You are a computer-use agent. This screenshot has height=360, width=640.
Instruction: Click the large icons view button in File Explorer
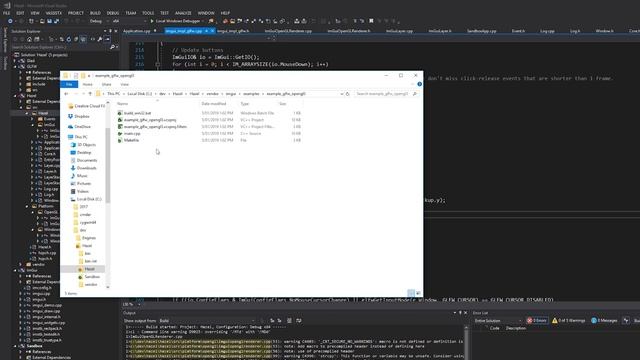point(418,293)
